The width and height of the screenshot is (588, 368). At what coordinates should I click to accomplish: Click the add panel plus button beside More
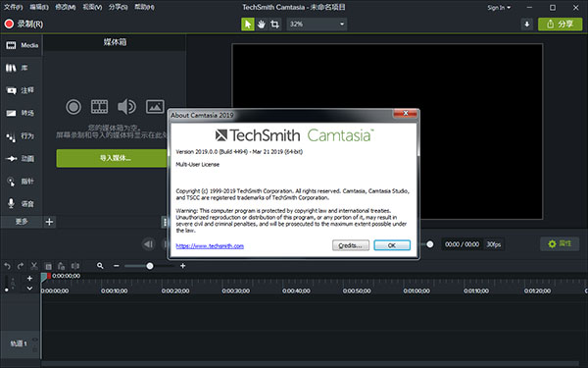(x=49, y=222)
